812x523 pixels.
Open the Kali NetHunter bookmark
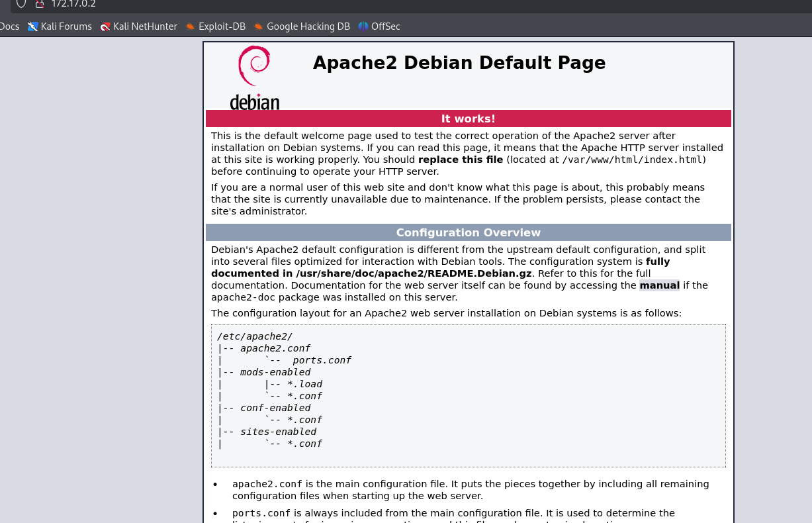pos(138,26)
